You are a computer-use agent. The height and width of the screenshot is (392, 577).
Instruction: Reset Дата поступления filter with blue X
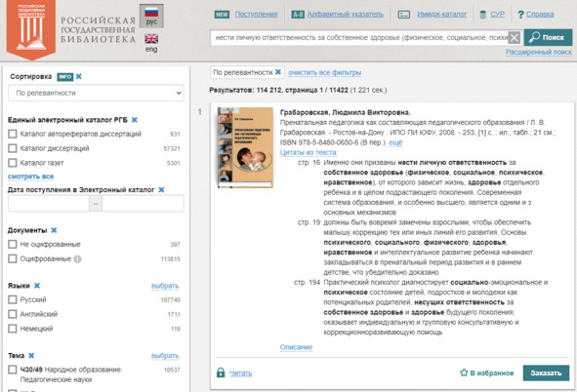click(161, 190)
